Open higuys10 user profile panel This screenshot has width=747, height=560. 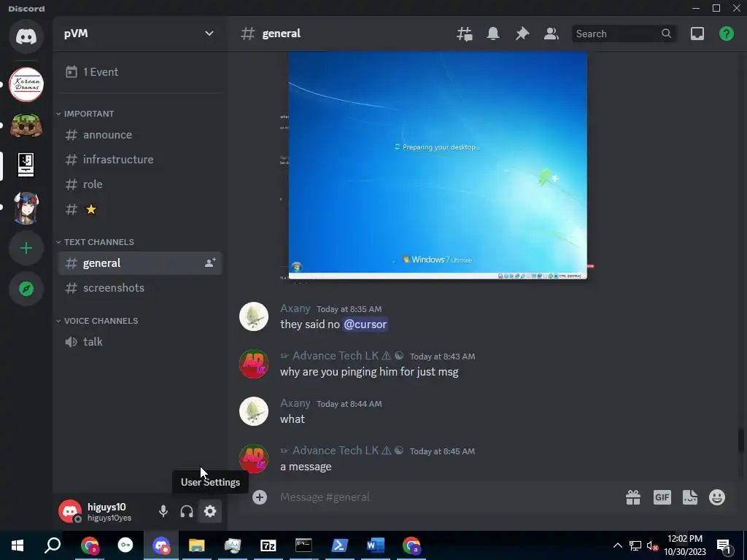(102, 511)
